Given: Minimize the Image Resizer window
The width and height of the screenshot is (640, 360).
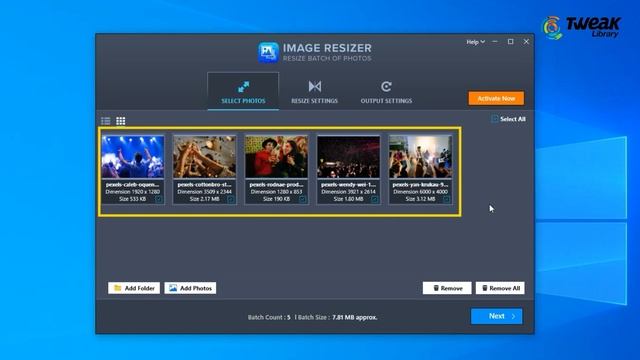Looking at the screenshot, I should tap(495, 42).
